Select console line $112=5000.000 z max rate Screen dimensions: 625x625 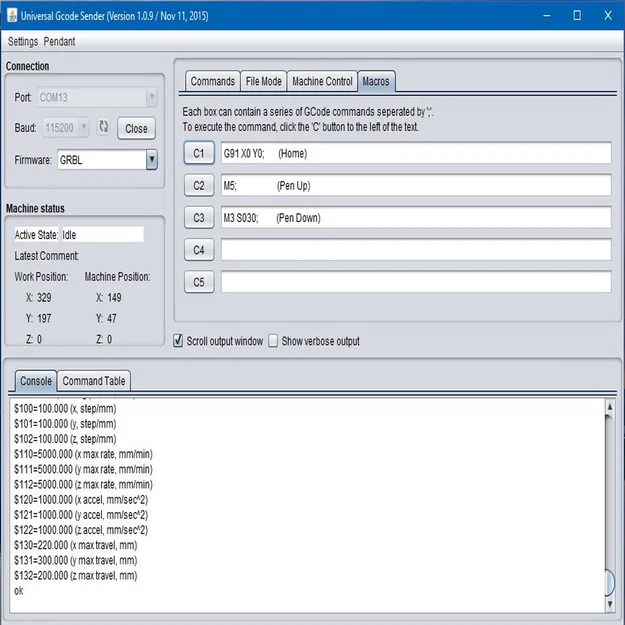point(83,484)
